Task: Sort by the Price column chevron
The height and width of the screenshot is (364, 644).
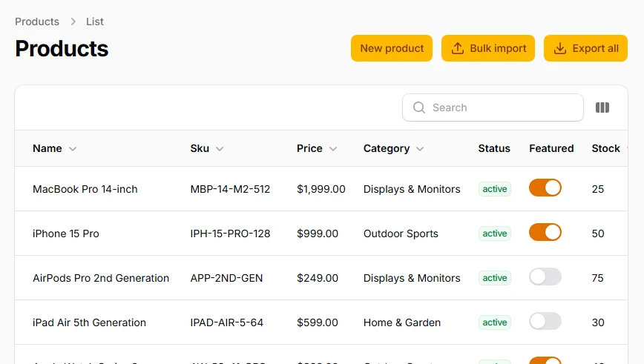Action: pos(333,148)
